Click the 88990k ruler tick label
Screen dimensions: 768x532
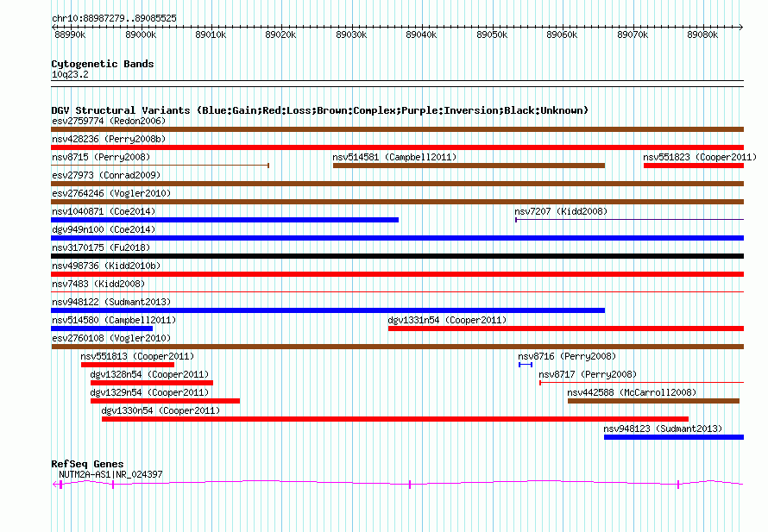70,34
